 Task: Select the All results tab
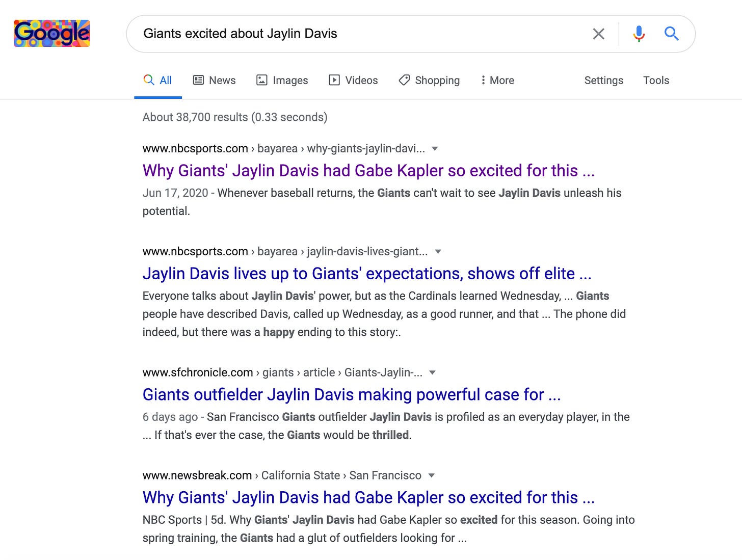pyautogui.click(x=158, y=81)
